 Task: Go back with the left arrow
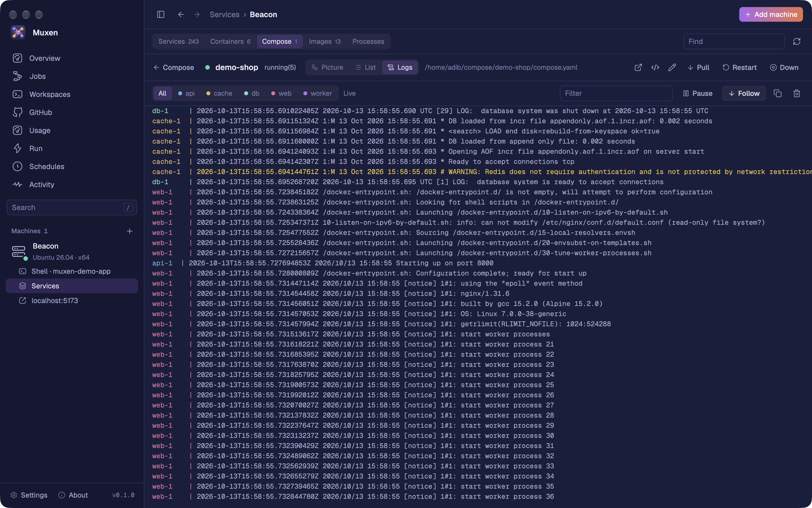click(181, 14)
